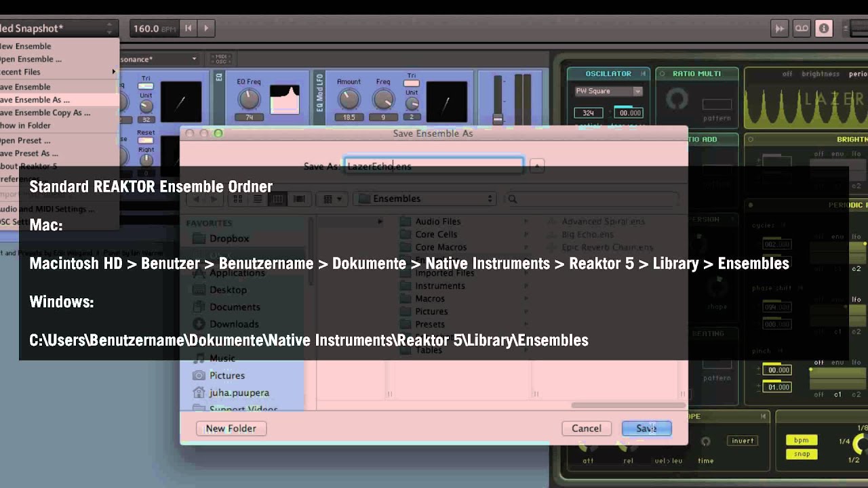Toggle the Tri switch left of EQ
868x488 pixels.
(x=146, y=86)
